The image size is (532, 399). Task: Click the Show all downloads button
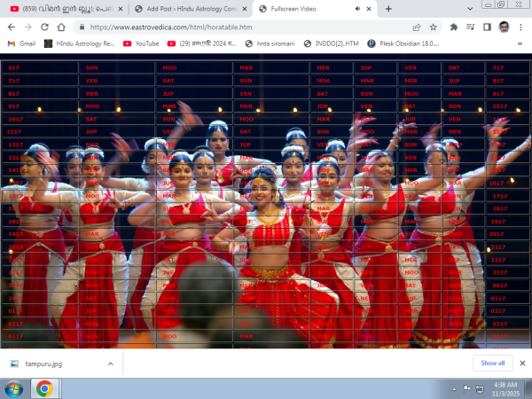point(493,363)
